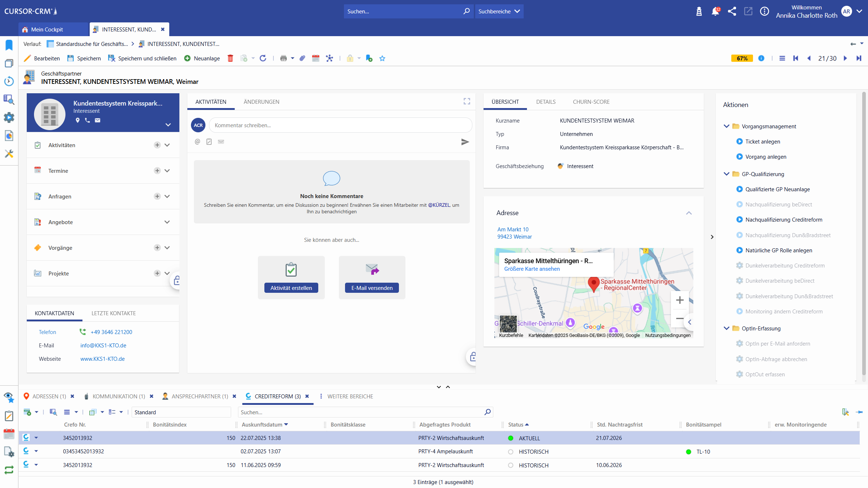This screenshot has width=868, height=488.
Task: Open the CHURN-SCORE tab
Action: (x=591, y=102)
